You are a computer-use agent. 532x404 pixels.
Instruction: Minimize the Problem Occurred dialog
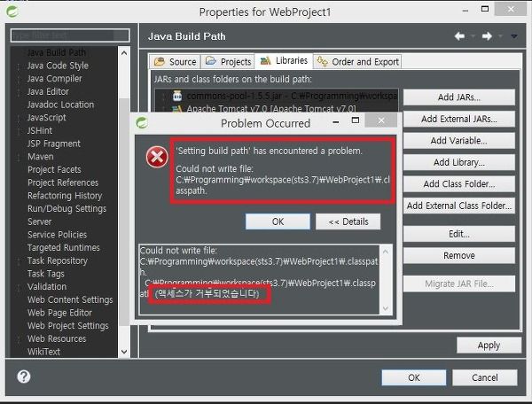point(336,122)
